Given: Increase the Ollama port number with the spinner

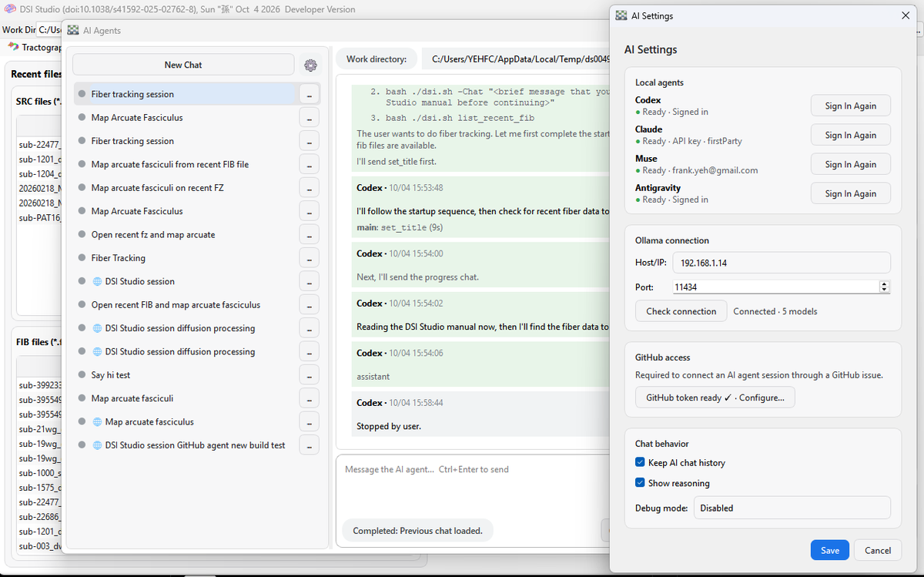Looking at the screenshot, I should pos(884,283).
